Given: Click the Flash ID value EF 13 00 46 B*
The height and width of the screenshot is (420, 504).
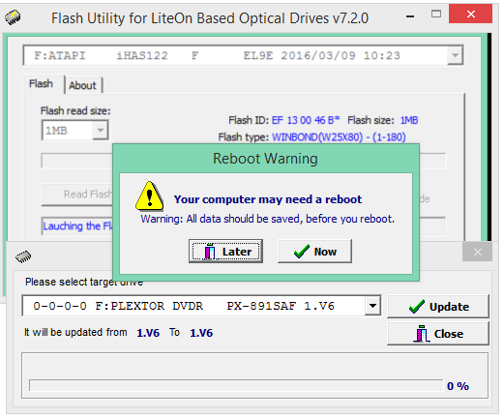Looking at the screenshot, I should point(306,120).
